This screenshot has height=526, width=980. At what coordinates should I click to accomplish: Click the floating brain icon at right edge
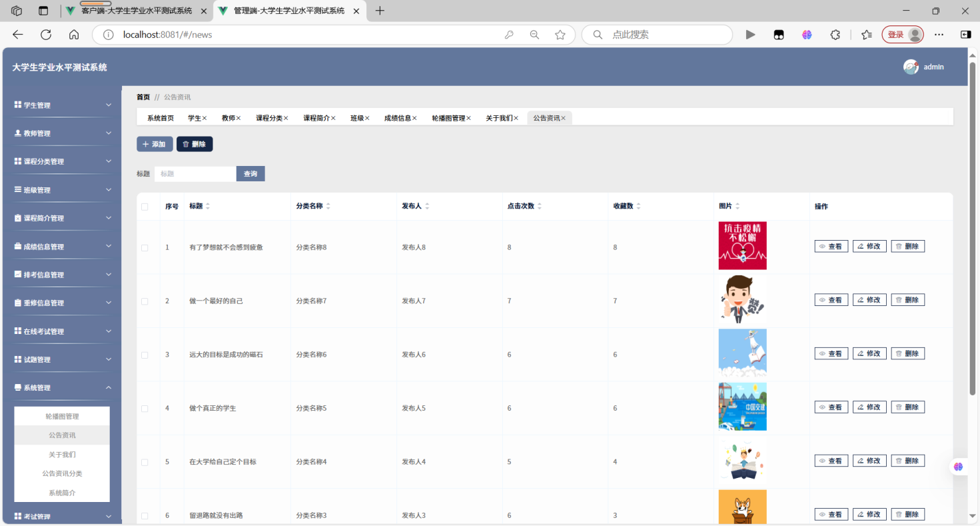coord(958,467)
